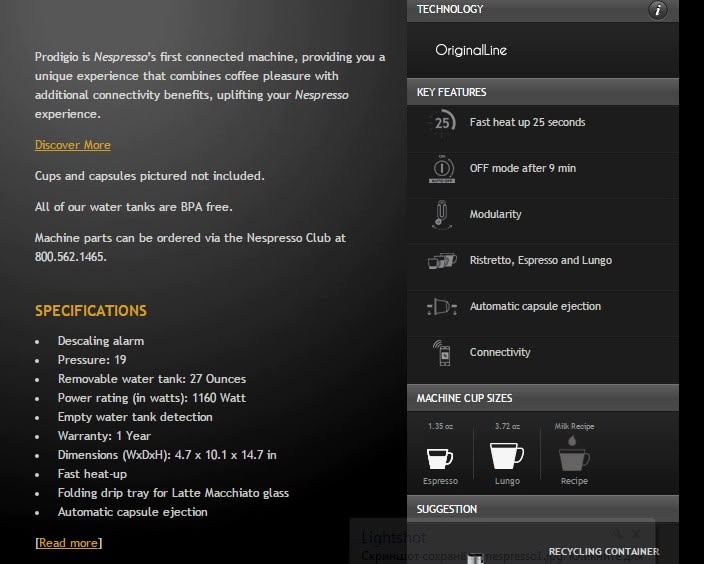This screenshot has height=564, width=704.
Task: Click 'Pressure: 19' specification item
Action: [x=92, y=360]
